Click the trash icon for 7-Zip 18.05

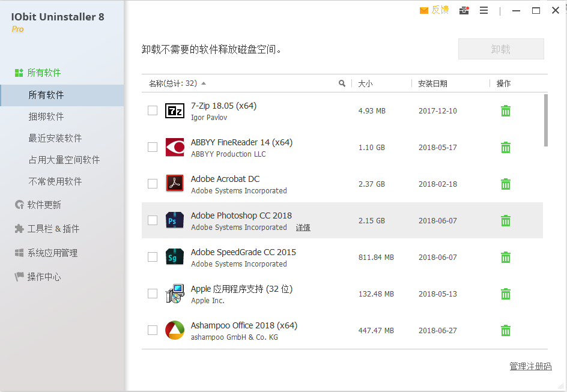click(506, 111)
